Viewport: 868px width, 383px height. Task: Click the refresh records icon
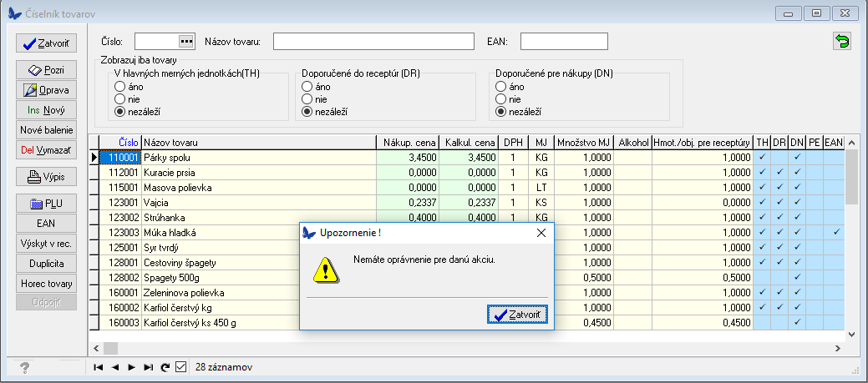tap(165, 367)
